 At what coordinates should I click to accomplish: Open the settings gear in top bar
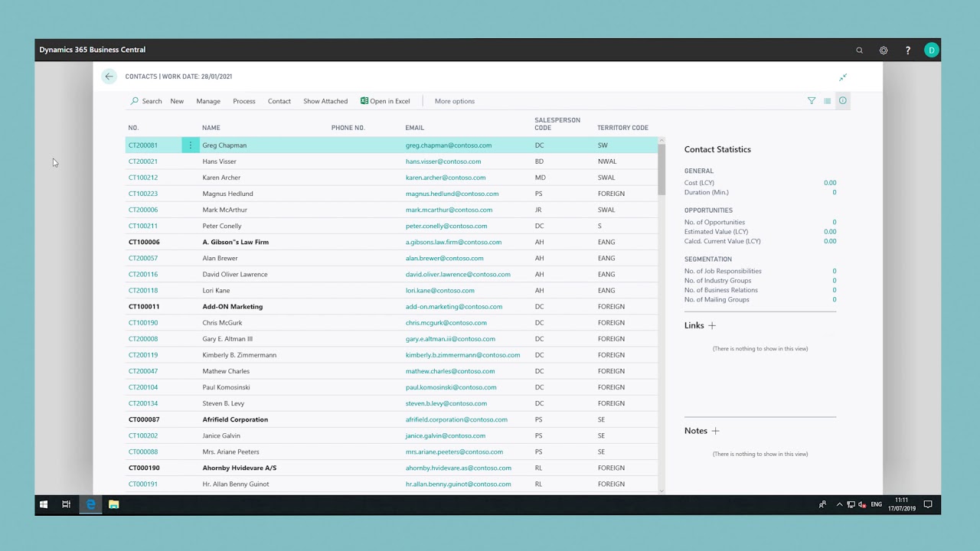click(884, 50)
